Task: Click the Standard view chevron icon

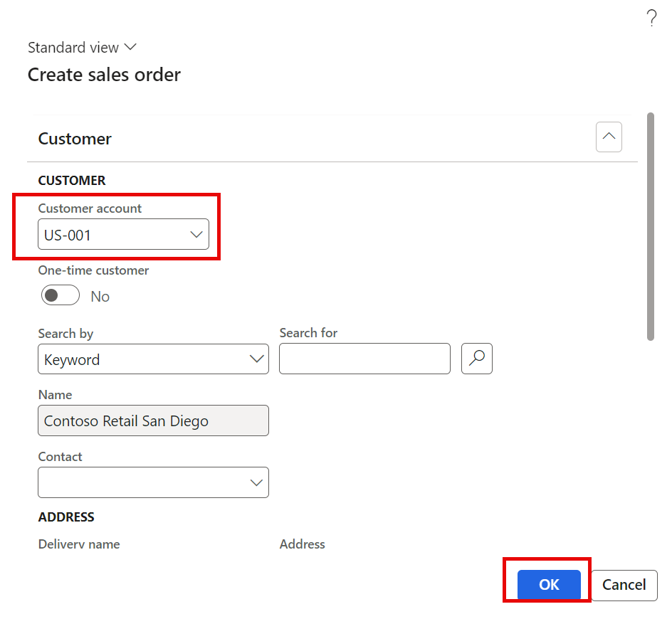Action: (130, 47)
